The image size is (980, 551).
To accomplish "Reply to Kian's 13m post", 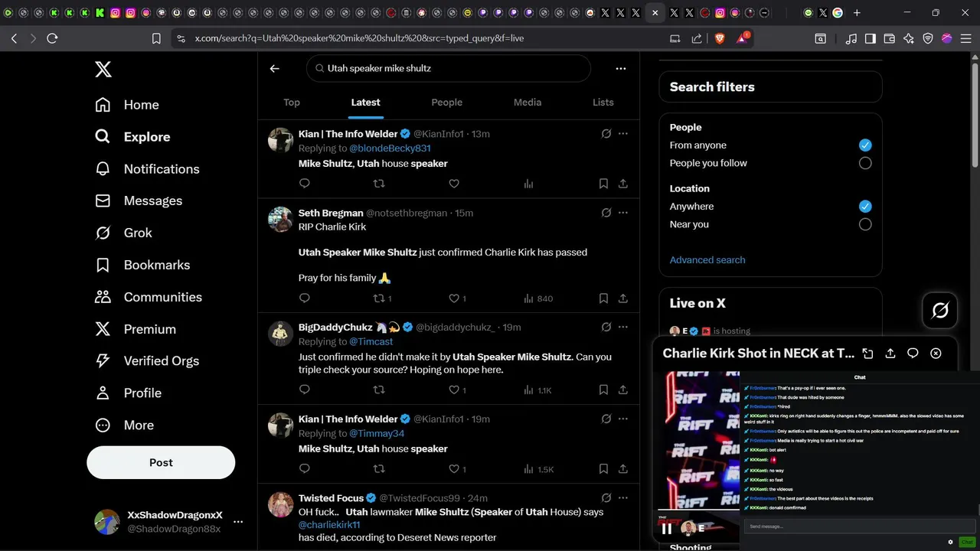I will [x=305, y=184].
